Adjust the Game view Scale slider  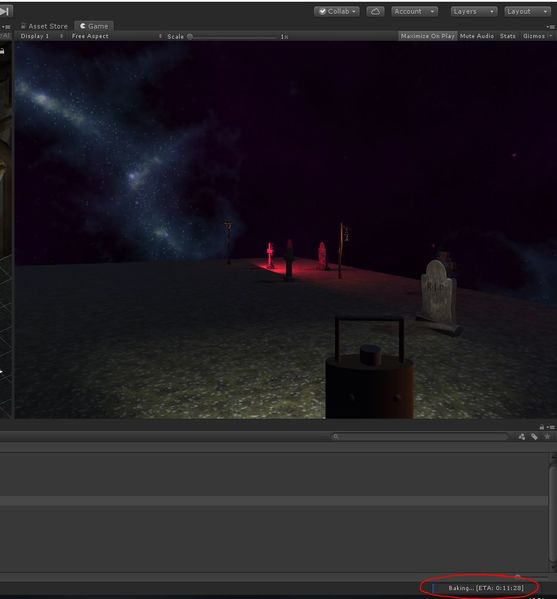click(x=233, y=37)
